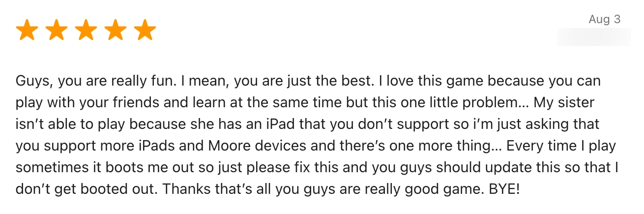The height and width of the screenshot is (214, 644).
Task: Click the fifth (last) rating star
Action: pos(145,31)
